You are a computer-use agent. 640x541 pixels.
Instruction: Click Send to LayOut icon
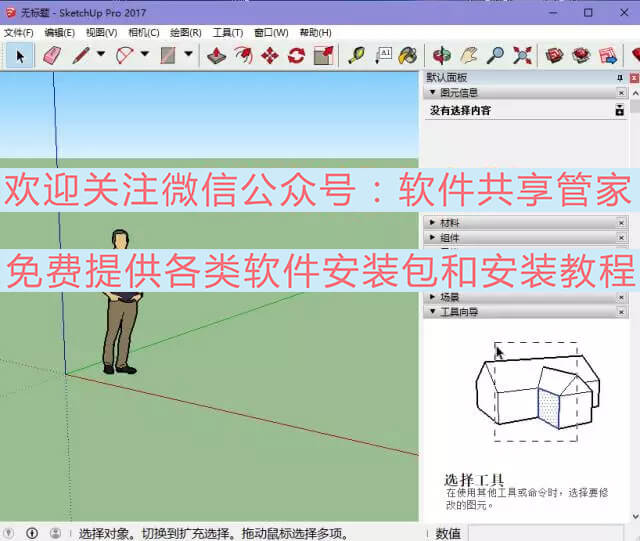(608, 55)
